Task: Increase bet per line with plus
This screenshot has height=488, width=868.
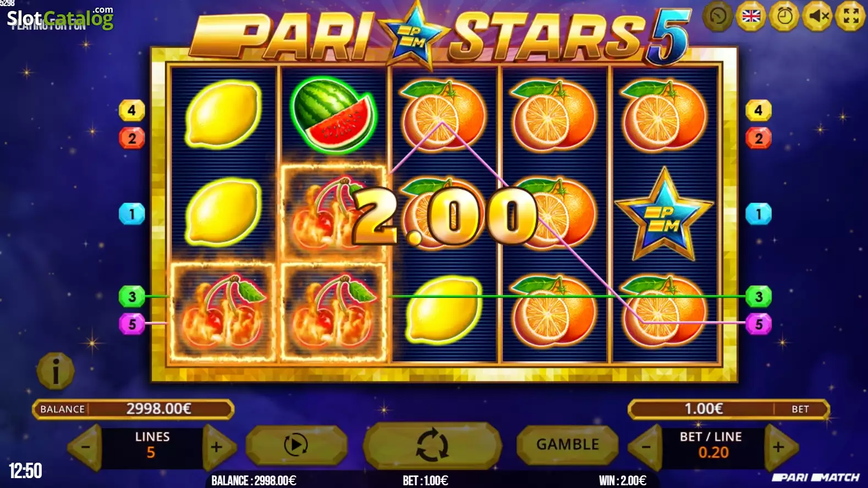Action: coord(779,447)
